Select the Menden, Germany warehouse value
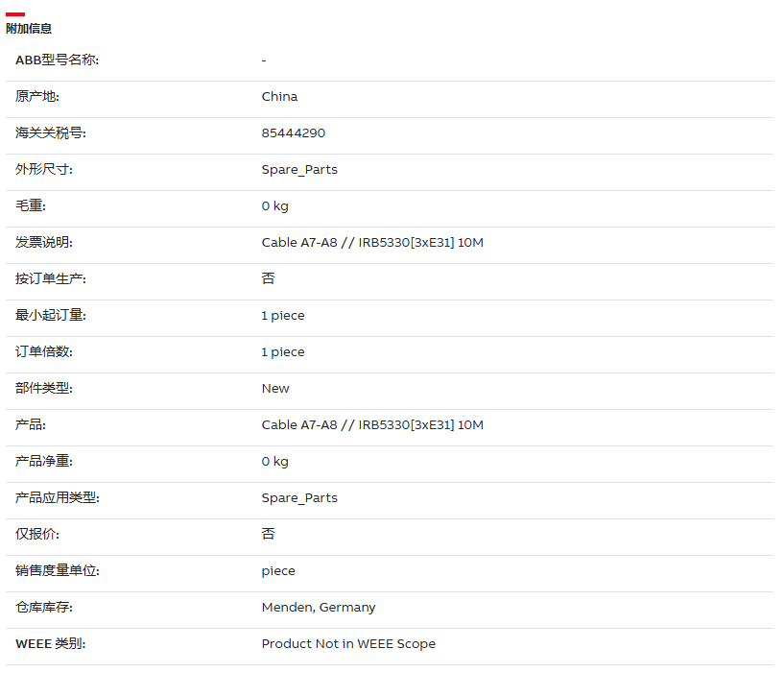 (319, 608)
